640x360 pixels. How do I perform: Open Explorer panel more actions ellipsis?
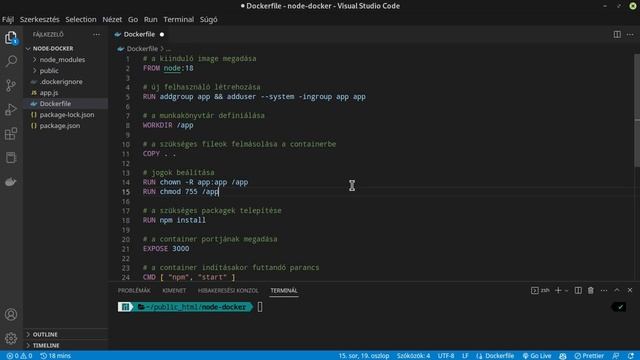96,35
